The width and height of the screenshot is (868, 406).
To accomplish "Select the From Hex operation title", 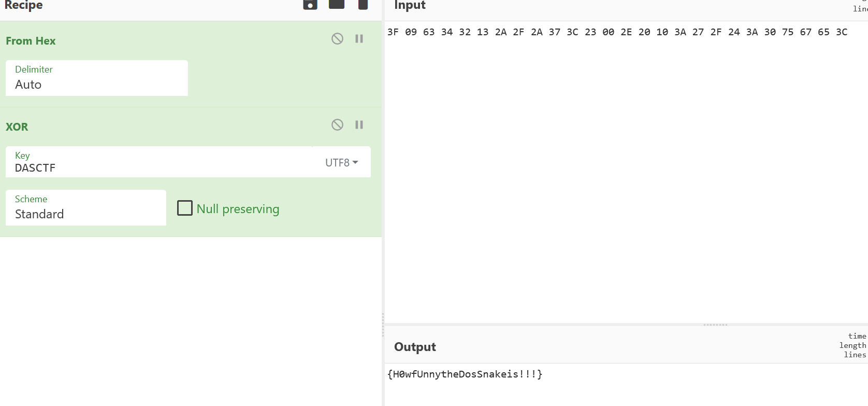I will pyautogui.click(x=31, y=41).
